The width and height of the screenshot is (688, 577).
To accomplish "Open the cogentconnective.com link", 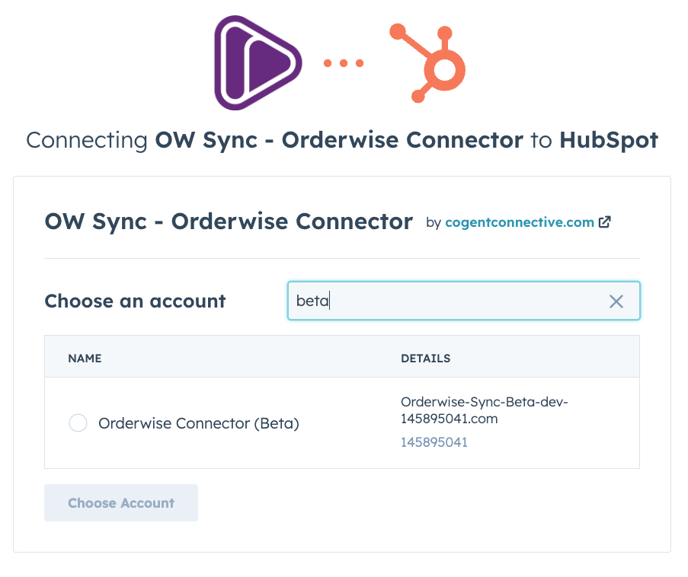I will 520,222.
